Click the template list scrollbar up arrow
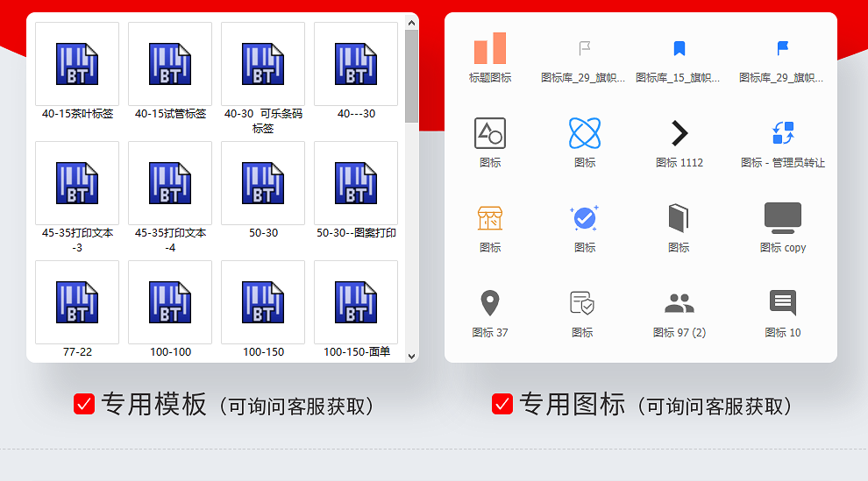868x481 pixels. pyautogui.click(x=411, y=23)
